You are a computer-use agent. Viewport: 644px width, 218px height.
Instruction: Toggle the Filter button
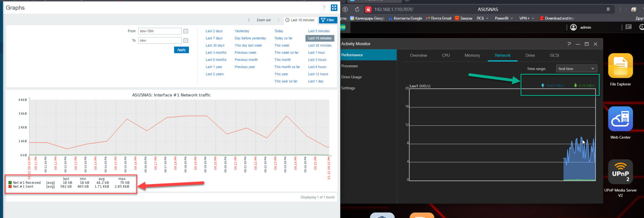pos(328,20)
